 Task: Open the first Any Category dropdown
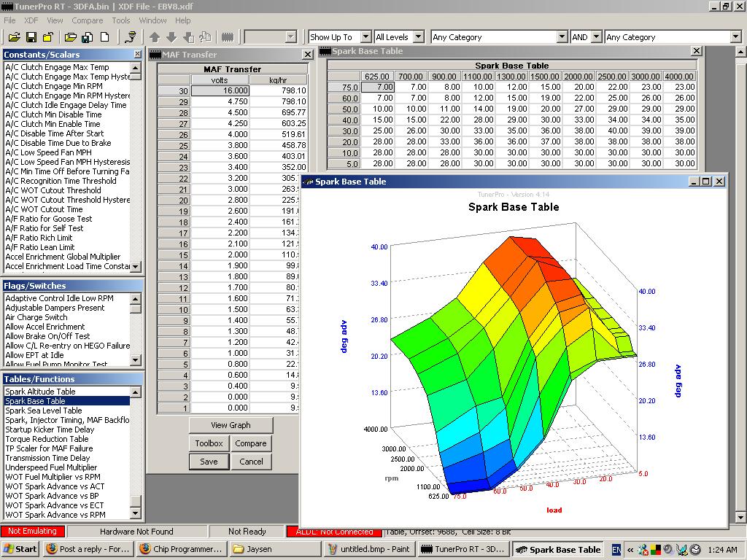(562, 36)
